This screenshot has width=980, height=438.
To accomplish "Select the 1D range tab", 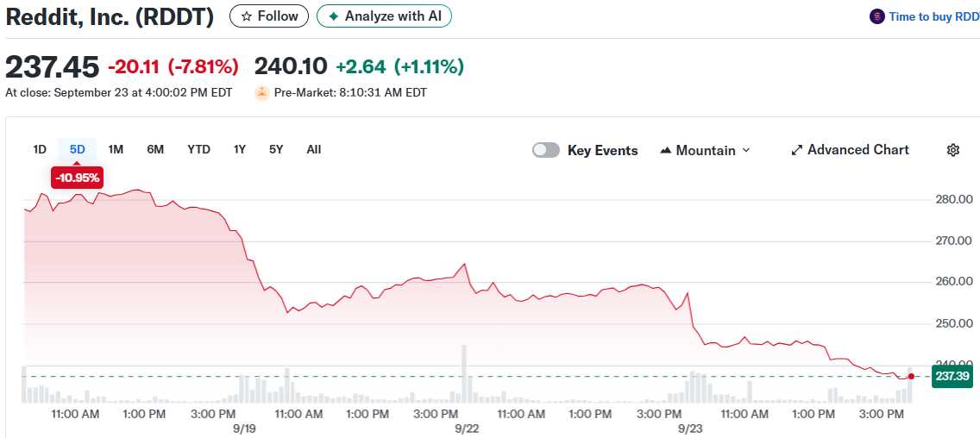I will pos(40,150).
